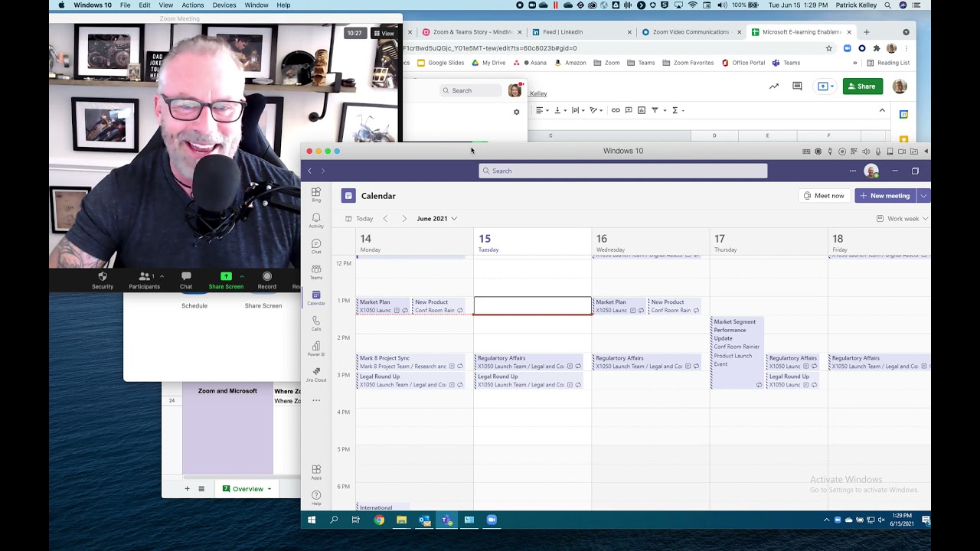980x551 pixels.
Task: Click macOS volume icon in menu bar
Action: 722,5
